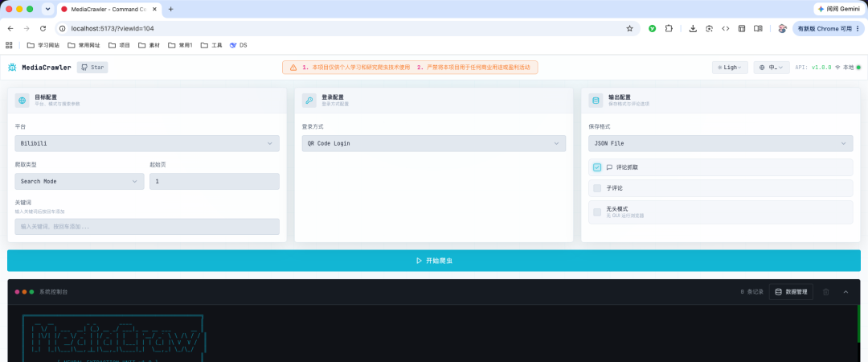Click the layout panel extension icon

(x=742, y=28)
